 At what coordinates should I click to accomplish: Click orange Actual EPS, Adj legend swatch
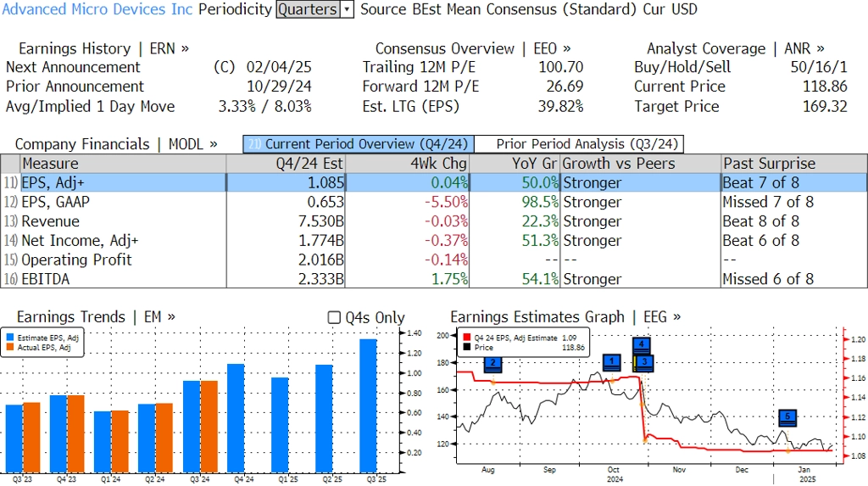tap(10, 348)
